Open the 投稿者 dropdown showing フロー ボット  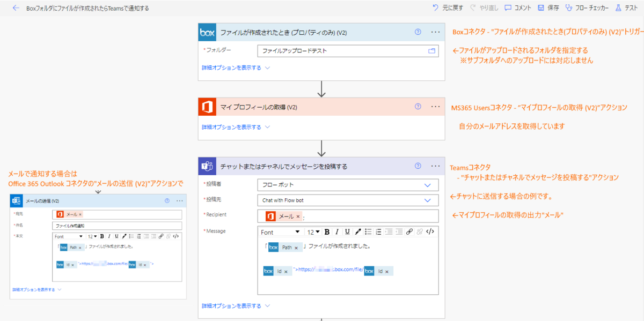pos(348,184)
